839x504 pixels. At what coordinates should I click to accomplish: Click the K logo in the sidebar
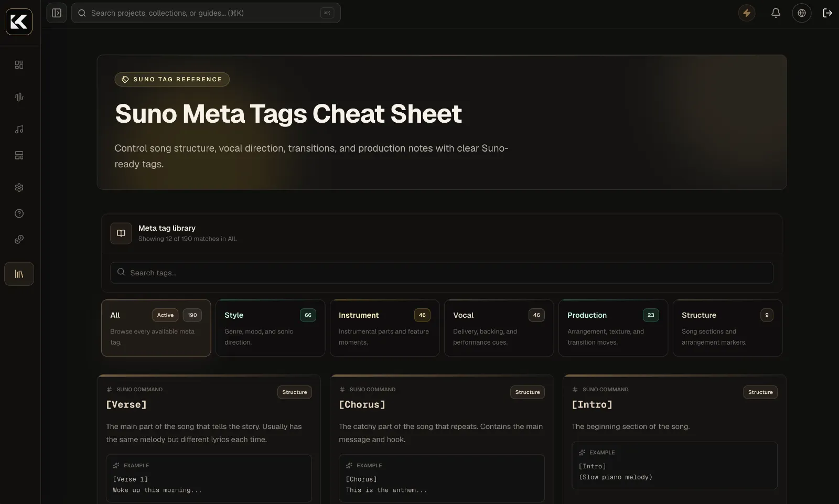(x=19, y=22)
